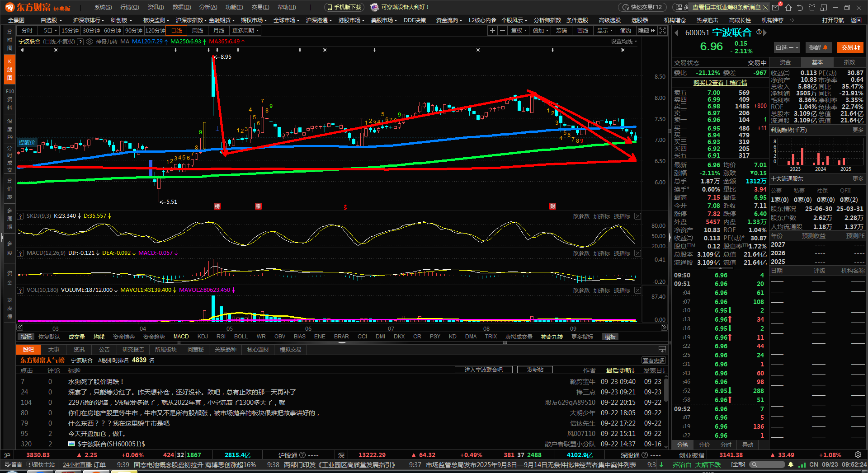Open post 水狗死了股价阴跌
This screenshot has height=473, width=868.
tap(96, 382)
